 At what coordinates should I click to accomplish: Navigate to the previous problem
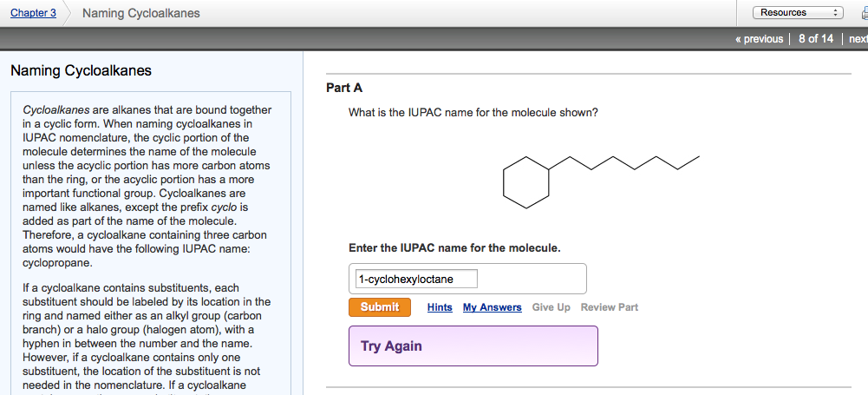tap(758, 39)
